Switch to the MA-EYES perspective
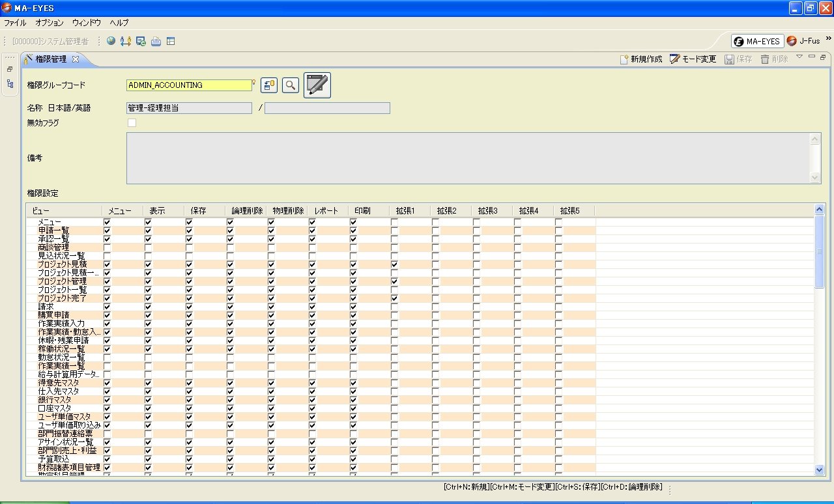Image resolution: width=834 pixels, height=504 pixels. coord(757,41)
